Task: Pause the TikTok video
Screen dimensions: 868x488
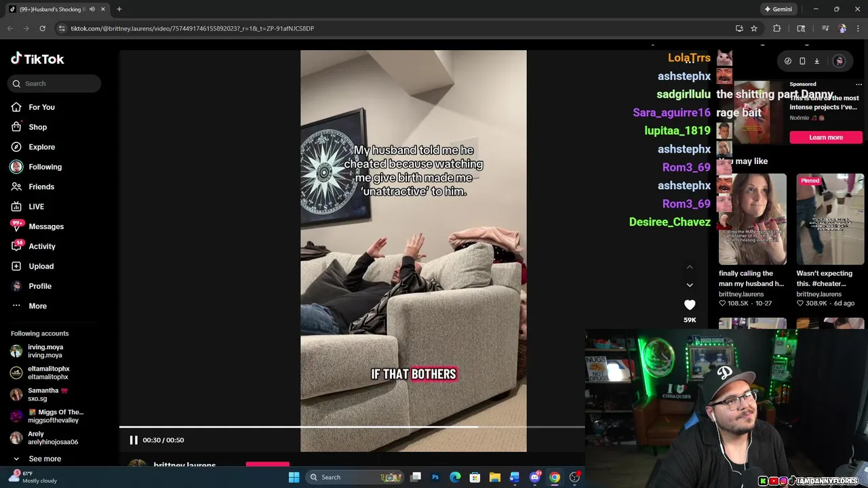Action: [134, 440]
